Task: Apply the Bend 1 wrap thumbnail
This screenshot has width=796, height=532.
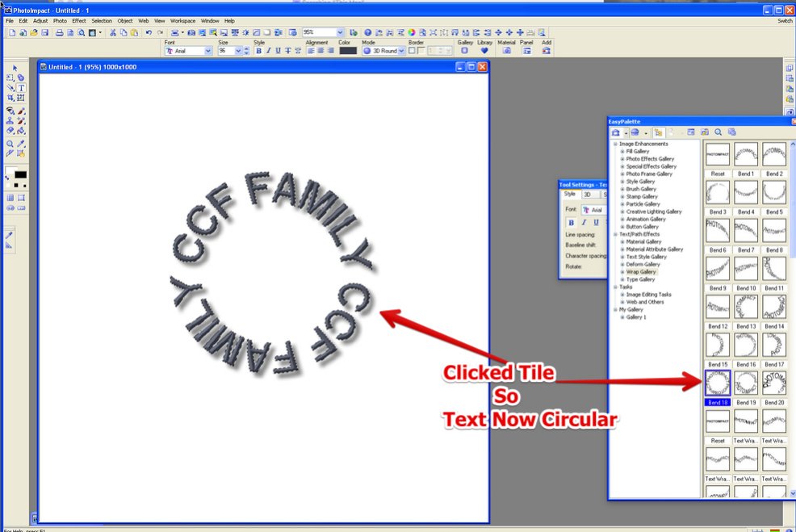Action: coord(746,154)
